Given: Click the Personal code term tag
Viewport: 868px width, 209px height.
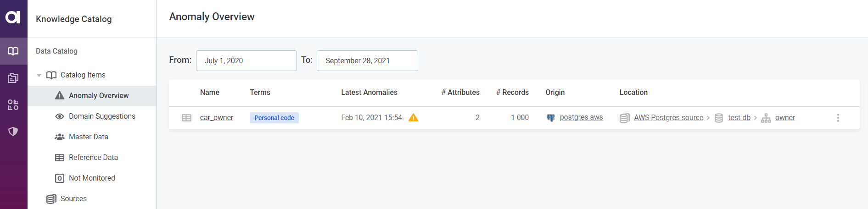Looking at the screenshot, I should point(274,118).
